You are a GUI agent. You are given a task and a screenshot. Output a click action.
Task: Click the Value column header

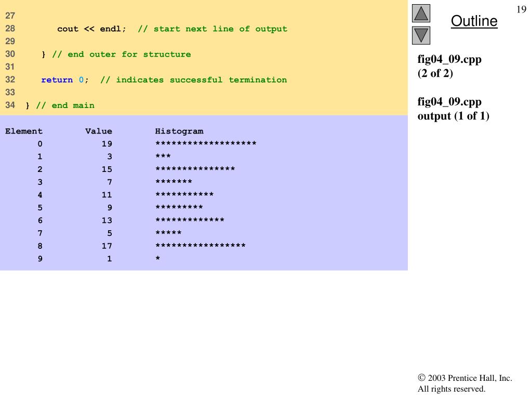pos(99,131)
